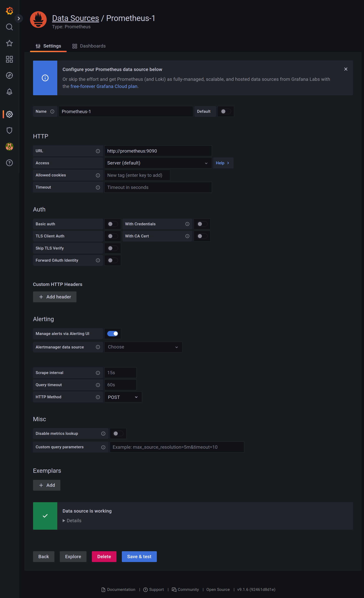Switch to the Dashboards tab

(x=89, y=46)
